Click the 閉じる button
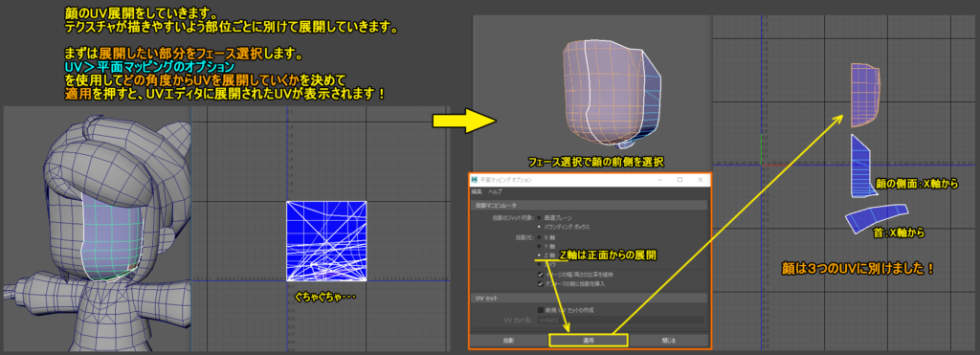This screenshot has height=355, width=980. click(668, 341)
